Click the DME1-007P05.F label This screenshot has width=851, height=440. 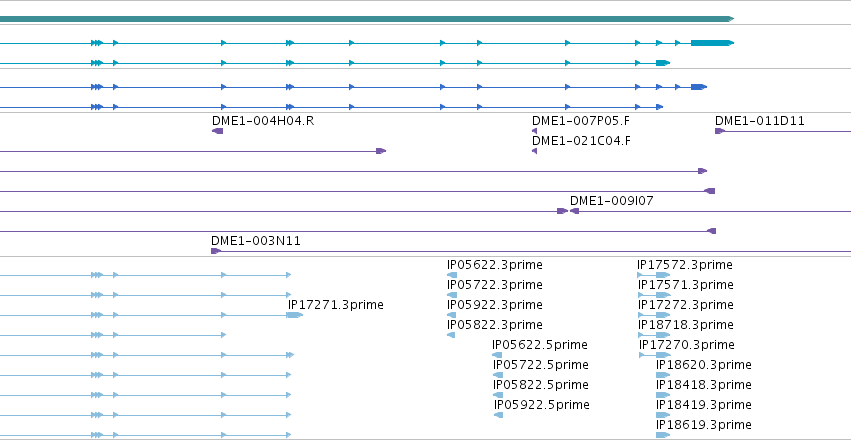click(581, 121)
